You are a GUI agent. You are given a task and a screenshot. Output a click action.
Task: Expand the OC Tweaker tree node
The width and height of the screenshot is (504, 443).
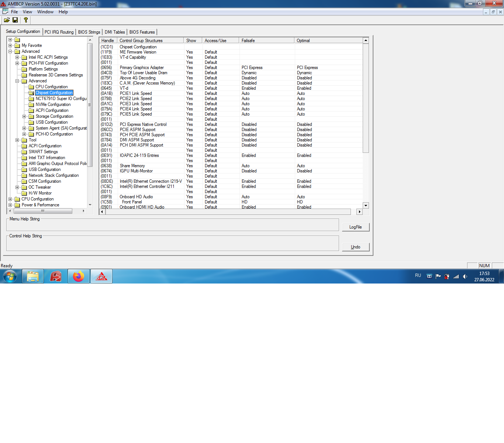(x=17, y=187)
